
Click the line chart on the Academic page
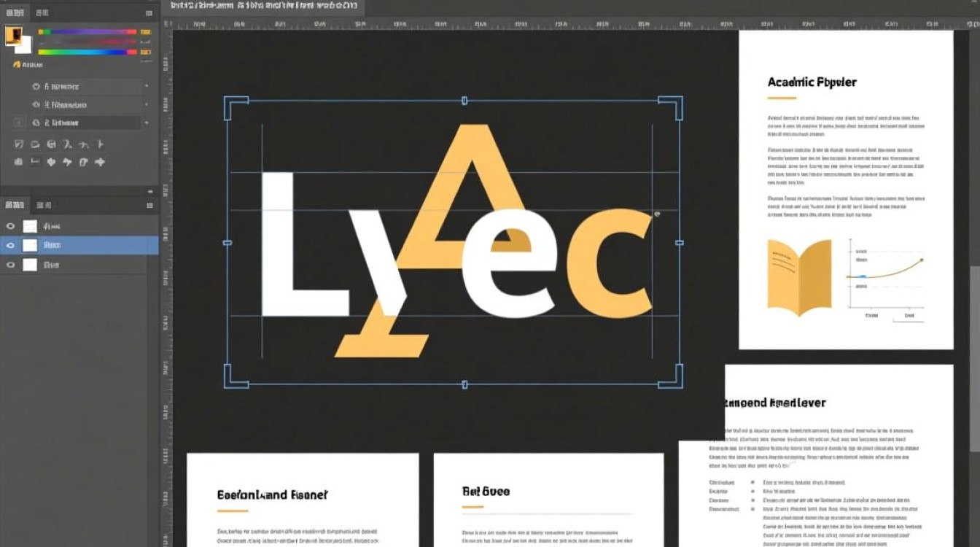(885, 281)
